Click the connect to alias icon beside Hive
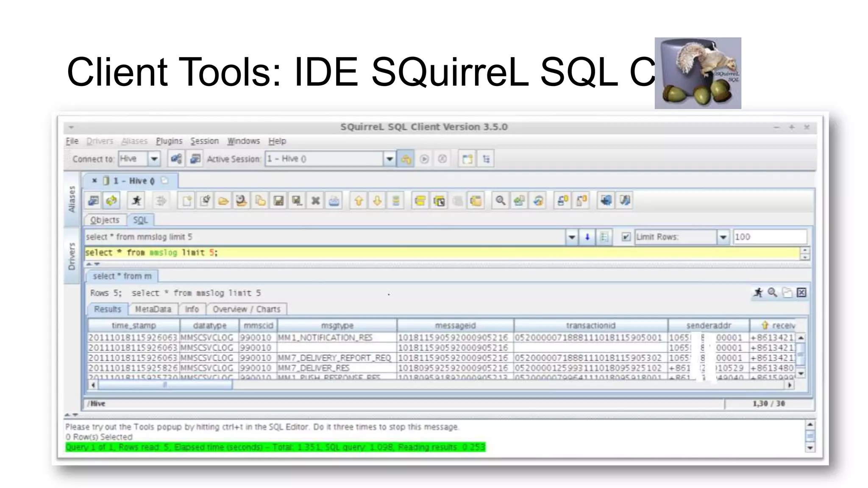The image size is (868, 488). coord(176,159)
